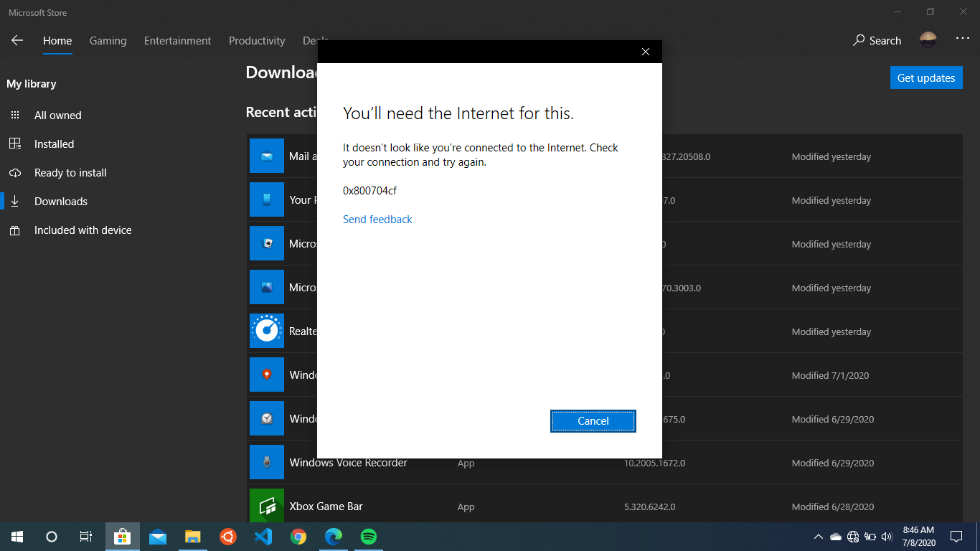
Task: Click the battery tray icon
Action: [x=870, y=537]
